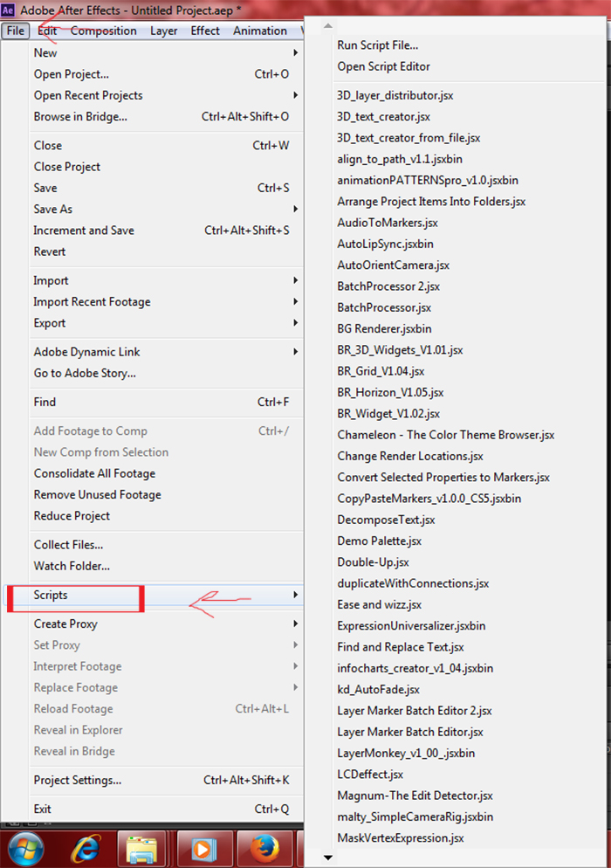Screen dimensions: 611x868
Task: Switch to Firefox in the taskbar
Action: tap(264, 849)
